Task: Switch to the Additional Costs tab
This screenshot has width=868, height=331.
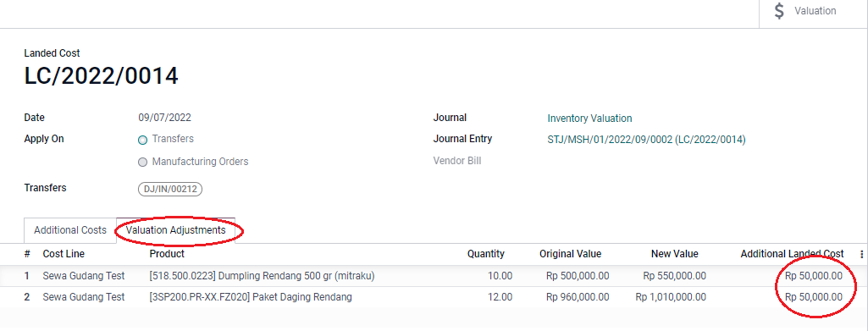Action: click(x=70, y=230)
